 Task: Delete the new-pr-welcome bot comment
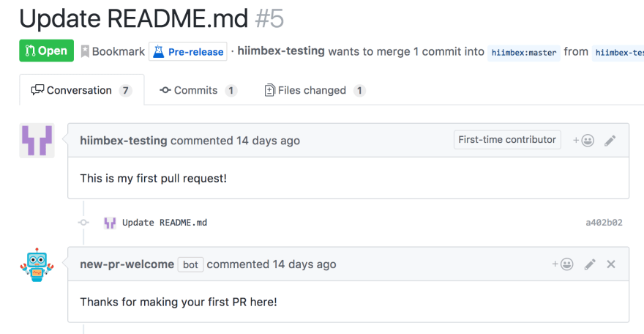click(611, 264)
